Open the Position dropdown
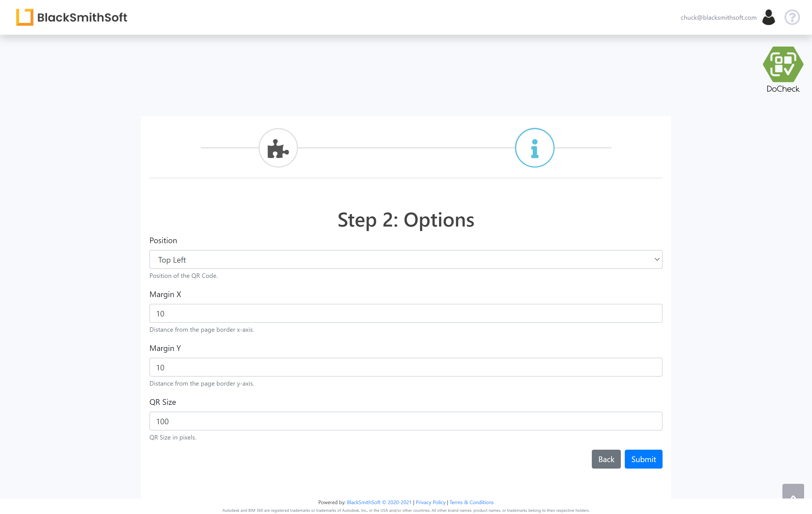This screenshot has width=812, height=514. (x=405, y=260)
